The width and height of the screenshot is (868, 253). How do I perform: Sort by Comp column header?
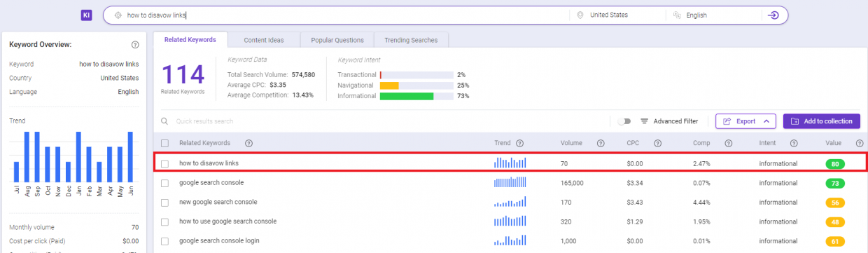[701, 143]
